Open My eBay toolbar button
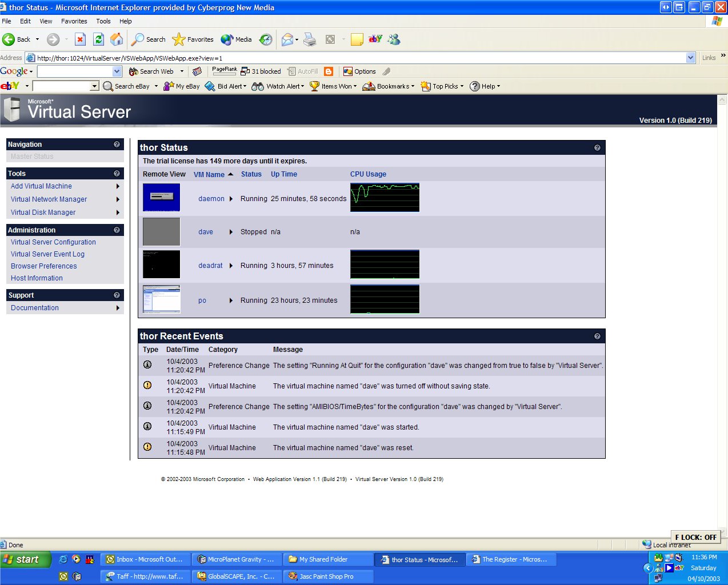This screenshot has width=728, height=585. [182, 86]
